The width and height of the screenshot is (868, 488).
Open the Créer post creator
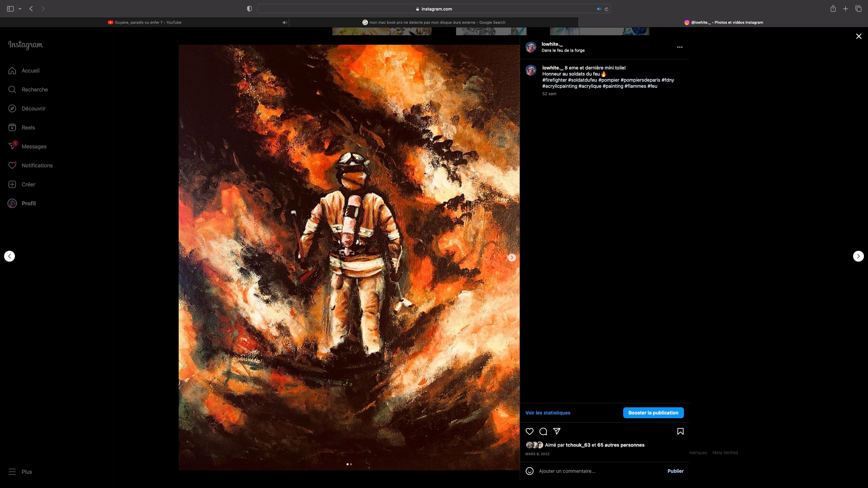[28, 184]
